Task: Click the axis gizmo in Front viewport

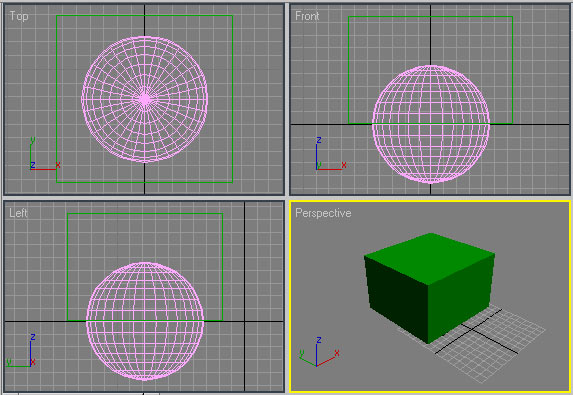Action: click(331, 153)
